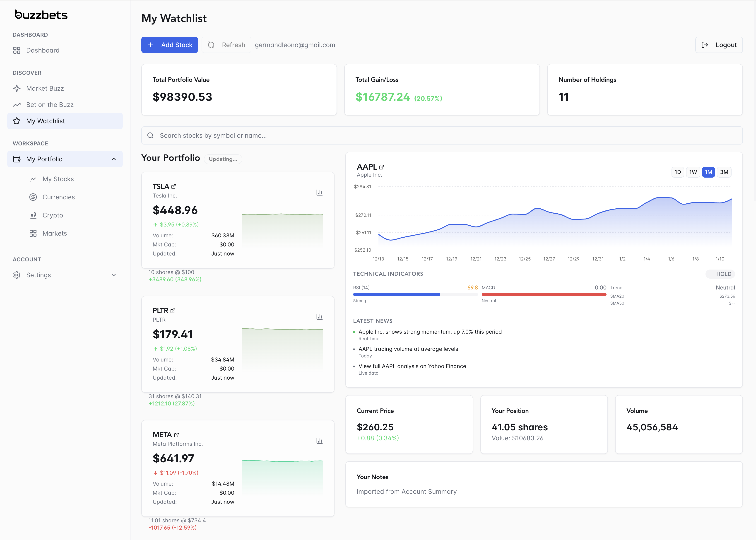The image size is (756, 540).
Task: Select the Market Buzz sparkle icon
Action: 17,88
